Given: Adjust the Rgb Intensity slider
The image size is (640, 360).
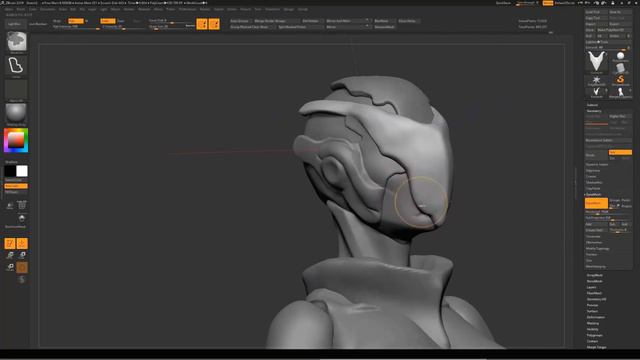Looking at the screenshot, I should coord(76,27).
